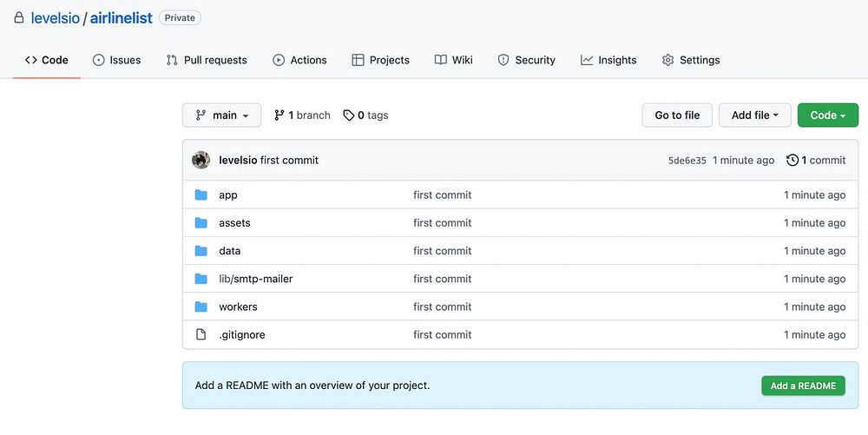Open the levelsio owner link
868x435 pixels.
[56, 17]
